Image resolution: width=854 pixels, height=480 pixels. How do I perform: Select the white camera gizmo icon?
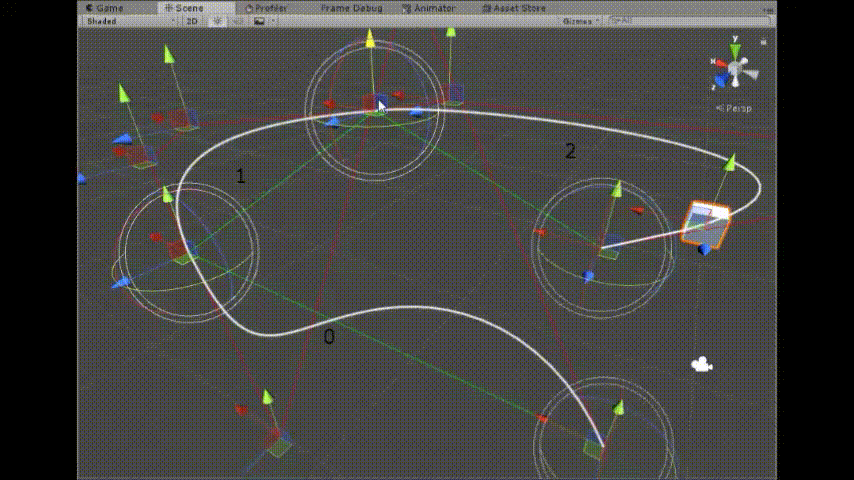pos(702,364)
